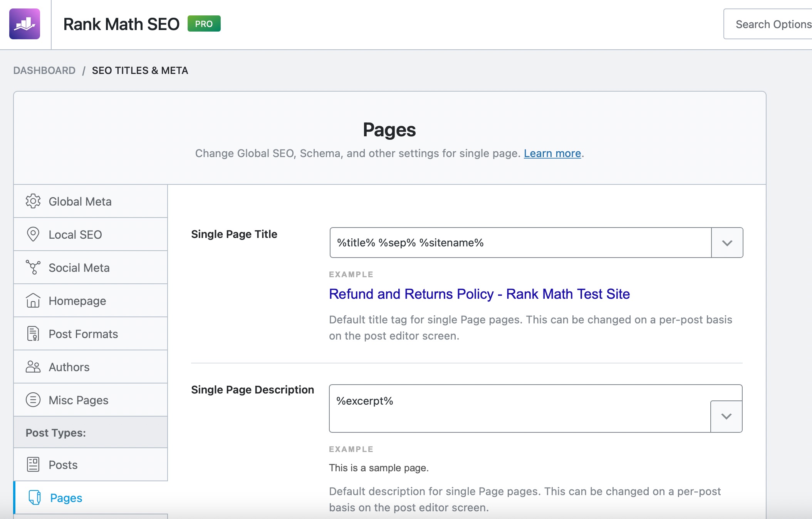
Task: Click the Posts newspaper icon
Action: click(x=33, y=464)
